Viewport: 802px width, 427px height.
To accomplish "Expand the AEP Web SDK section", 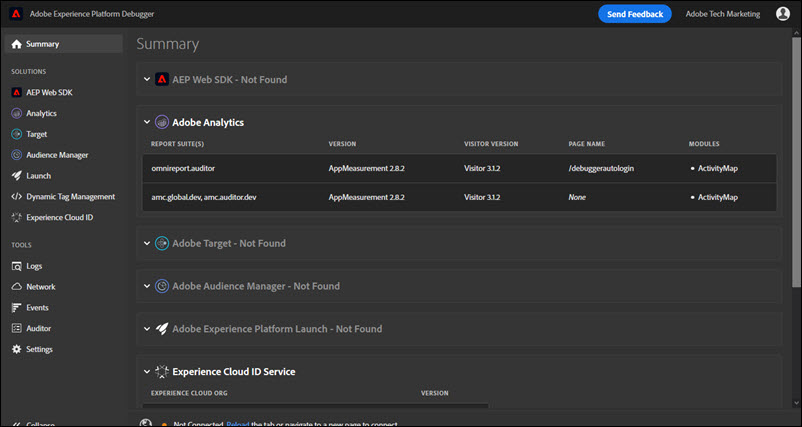I will [x=147, y=79].
